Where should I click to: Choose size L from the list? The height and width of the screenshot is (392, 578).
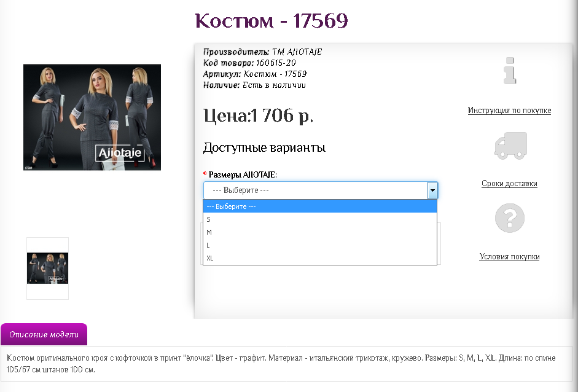click(320, 245)
